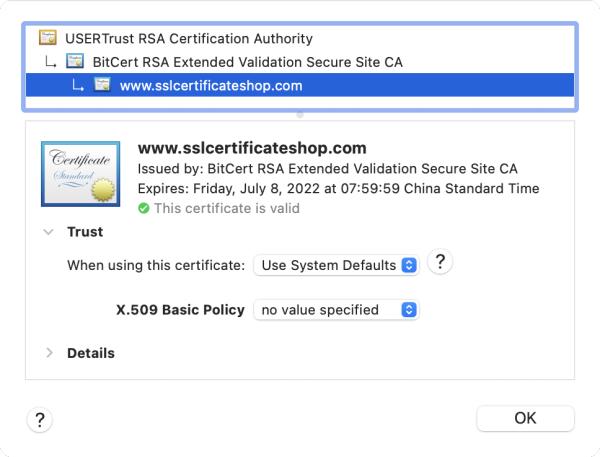
Task: Click the Issued by BitCert text line
Action: point(327,169)
